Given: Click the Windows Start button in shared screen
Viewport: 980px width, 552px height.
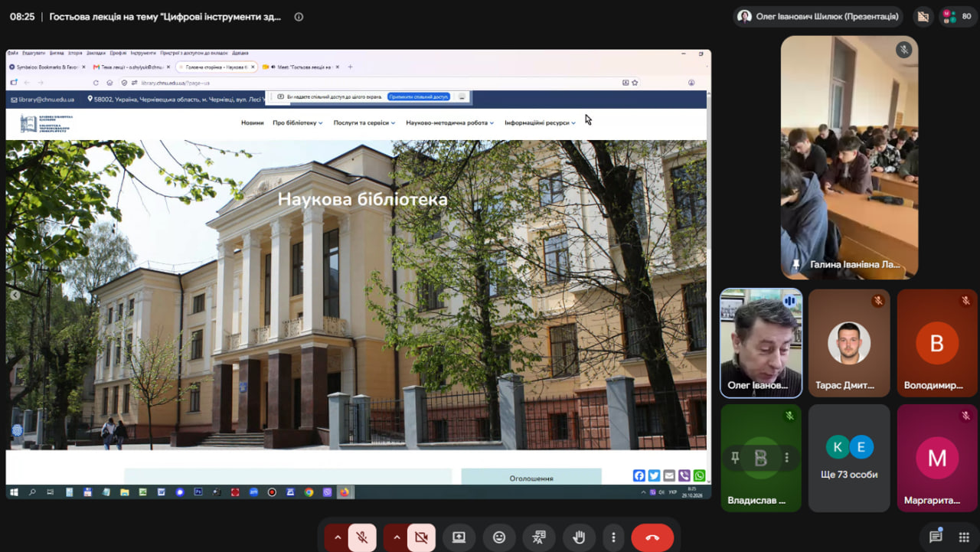Looking at the screenshot, I should (x=14, y=492).
